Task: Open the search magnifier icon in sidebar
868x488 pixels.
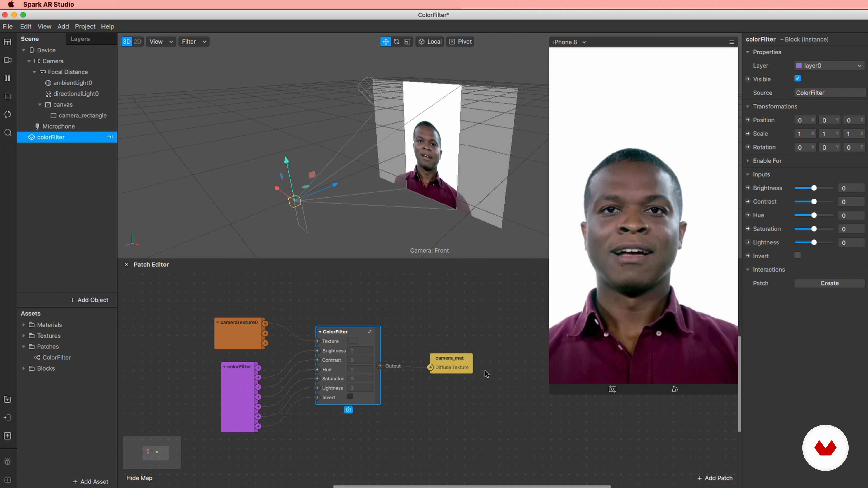Action: [x=8, y=133]
